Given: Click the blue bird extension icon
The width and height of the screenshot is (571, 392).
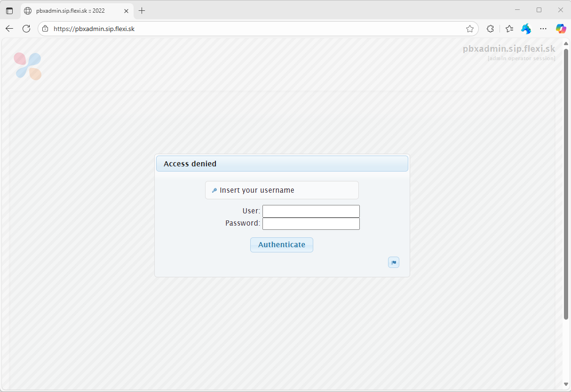Looking at the screenshot, I should (526, 29).
